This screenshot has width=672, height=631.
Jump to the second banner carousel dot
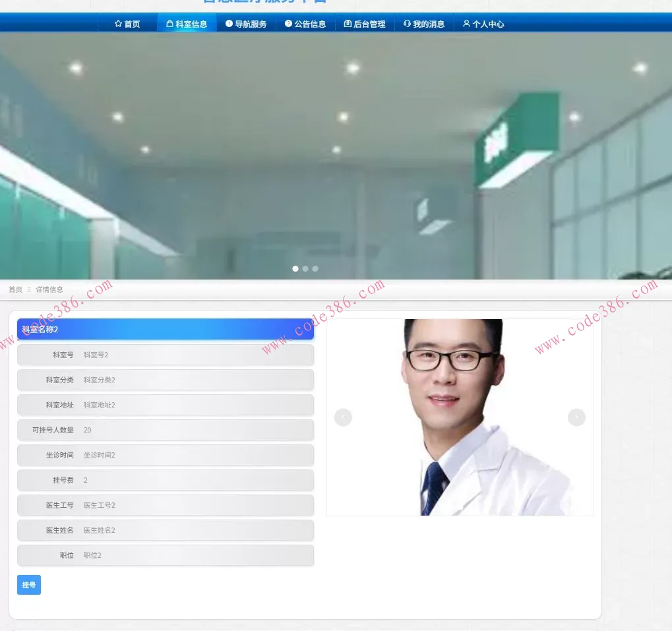[305, 268]
